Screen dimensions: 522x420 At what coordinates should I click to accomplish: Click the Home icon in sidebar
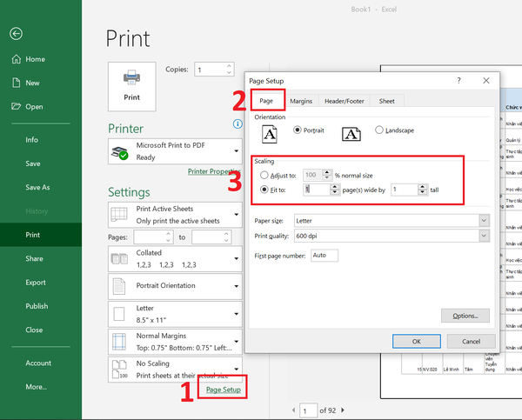pos(16,59)
